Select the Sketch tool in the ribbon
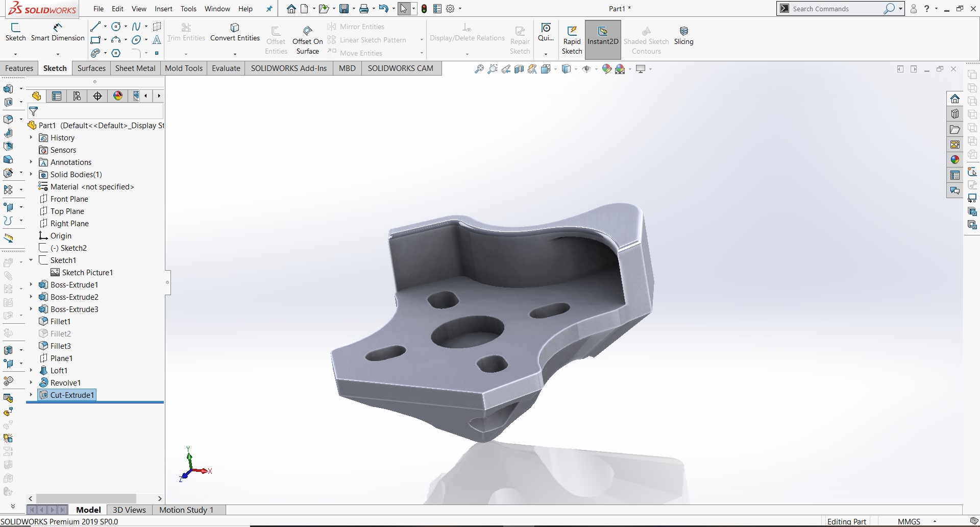Screen dimensions: 980x527 click(15, 32)
